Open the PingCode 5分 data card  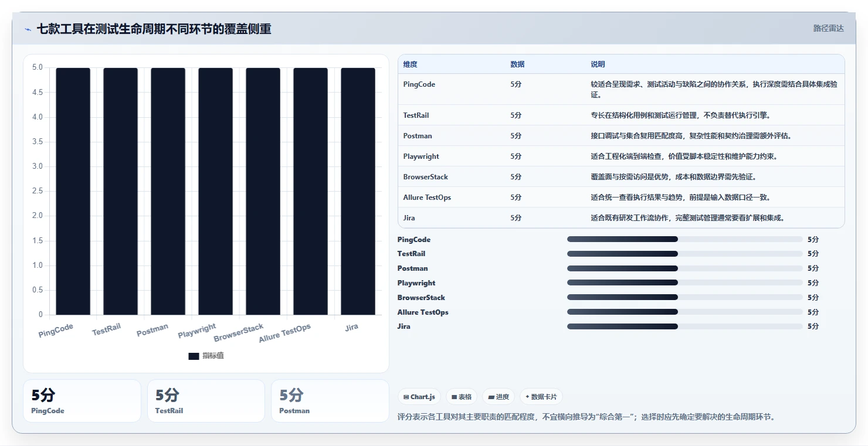[x=82, y=401]
